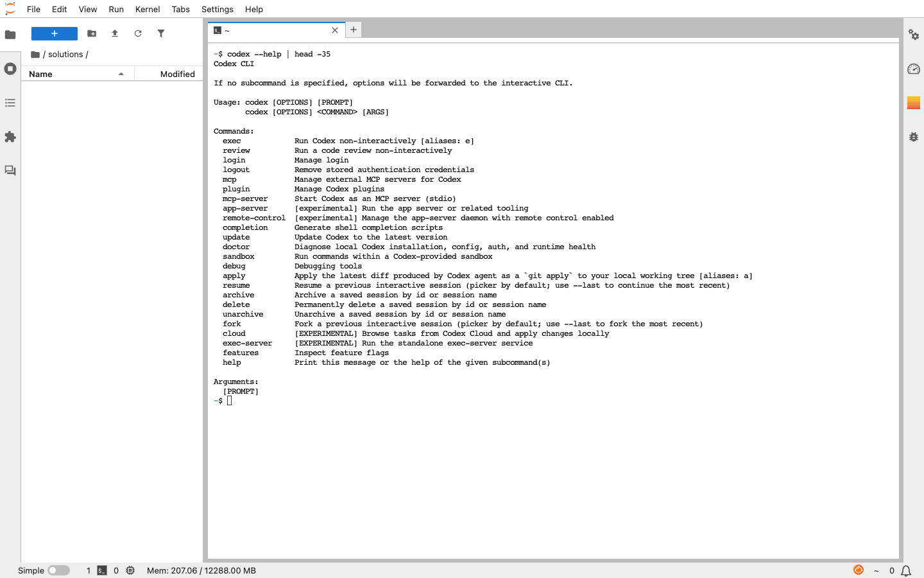The height and width of the screenshot is (578, 924).
Task: Open the Running Terminals and Kernels panel
Action: click(10, 69)
